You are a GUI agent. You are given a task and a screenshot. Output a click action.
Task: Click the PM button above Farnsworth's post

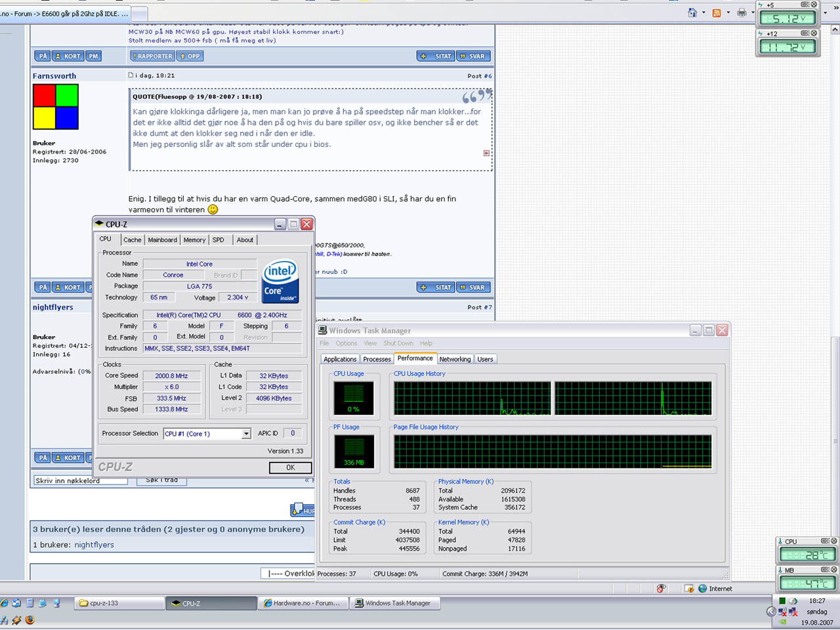93,56
